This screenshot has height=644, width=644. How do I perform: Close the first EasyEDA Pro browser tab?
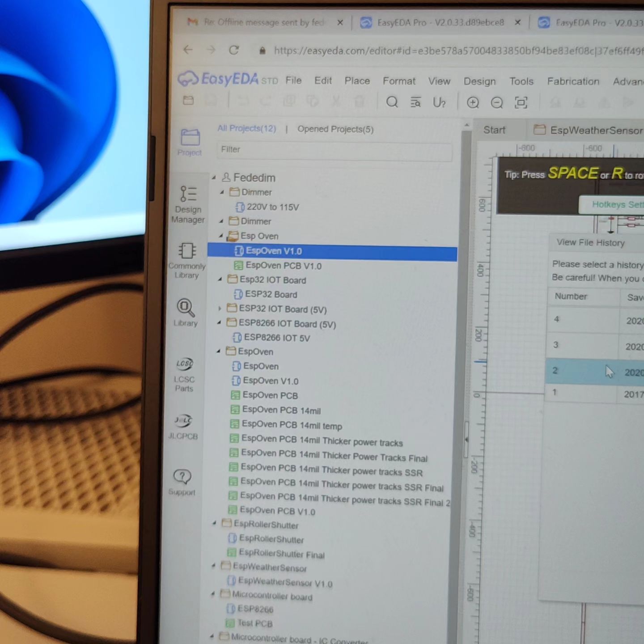point(517,22)
